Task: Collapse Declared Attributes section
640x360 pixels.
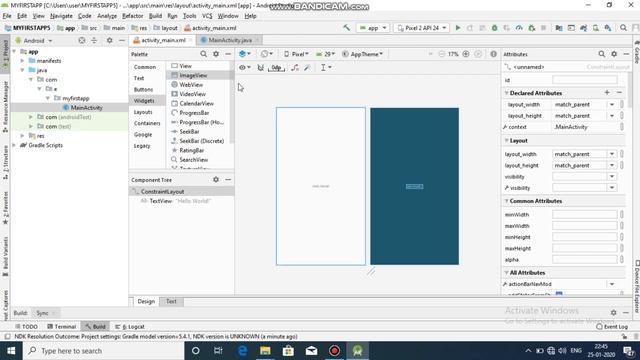Action: pyautogui.click(x=507, y=93)
